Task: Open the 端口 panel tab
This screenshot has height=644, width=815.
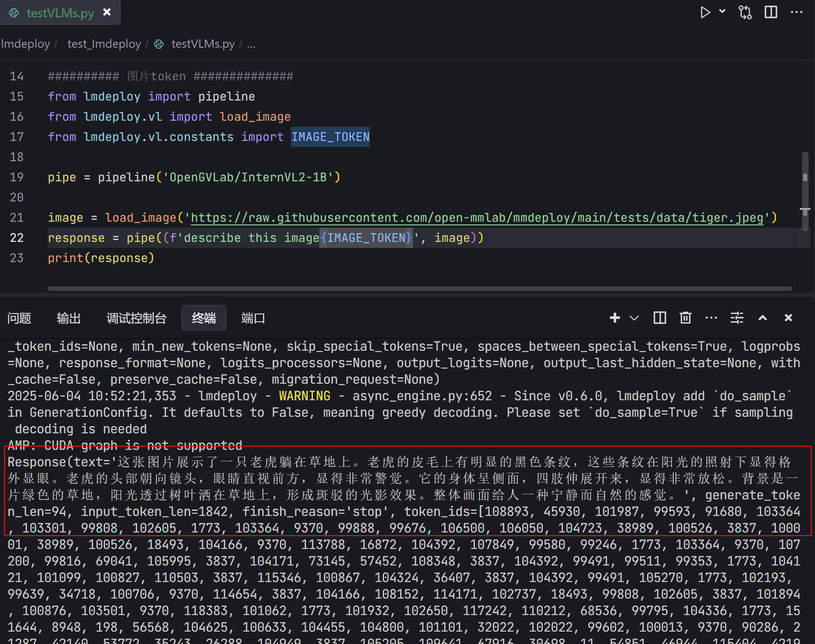Action: click(x=253, y=318)
